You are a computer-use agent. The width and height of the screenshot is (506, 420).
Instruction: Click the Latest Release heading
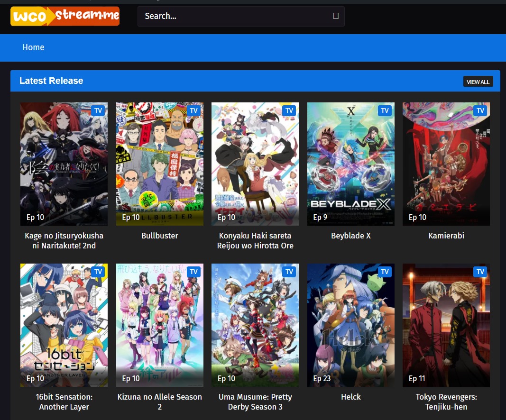click(51, 81)
